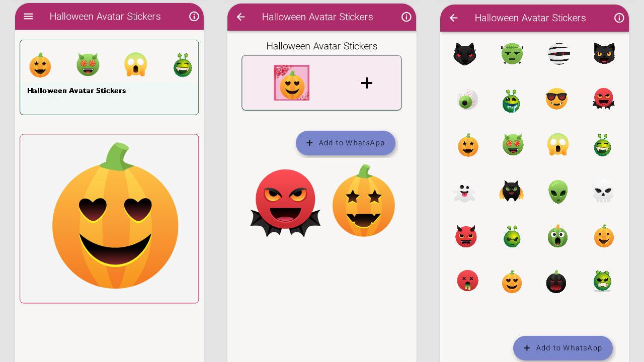Viewport: 644px width, 362px height.
Task: Tap the info icon on first screen
Action: (194, 17)
